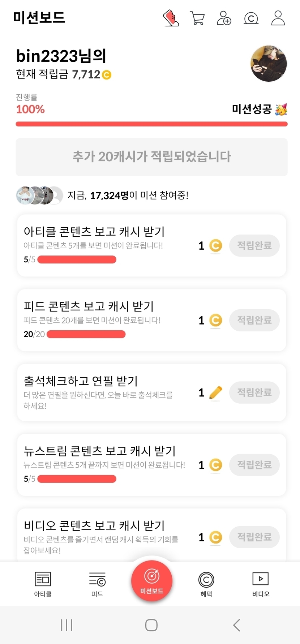
Task: Open my profile page icon
Action: point(278,18)
